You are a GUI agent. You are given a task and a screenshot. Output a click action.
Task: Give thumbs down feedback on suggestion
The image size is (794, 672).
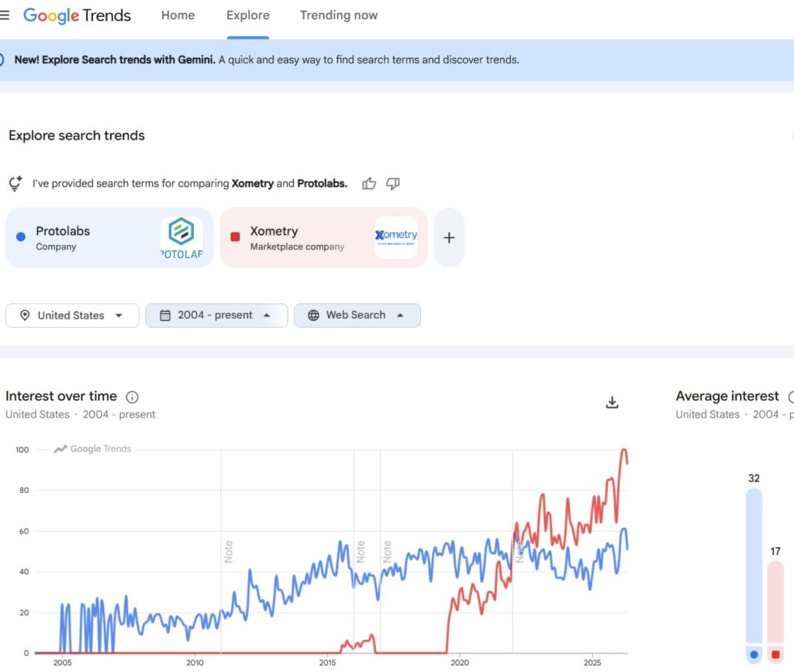click(393, 183)
